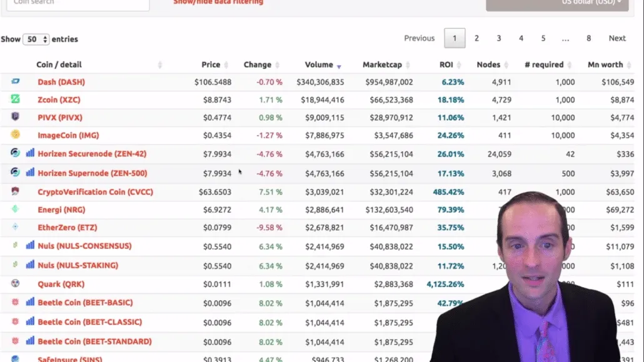
Task: Click the Nuls Consensus logo icon
Action: pos(15,245)
